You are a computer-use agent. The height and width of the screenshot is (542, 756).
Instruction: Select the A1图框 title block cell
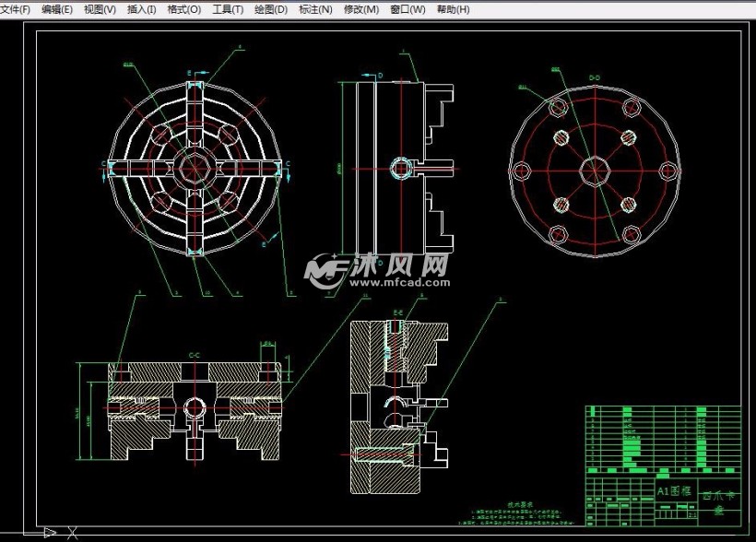(674, 490)
